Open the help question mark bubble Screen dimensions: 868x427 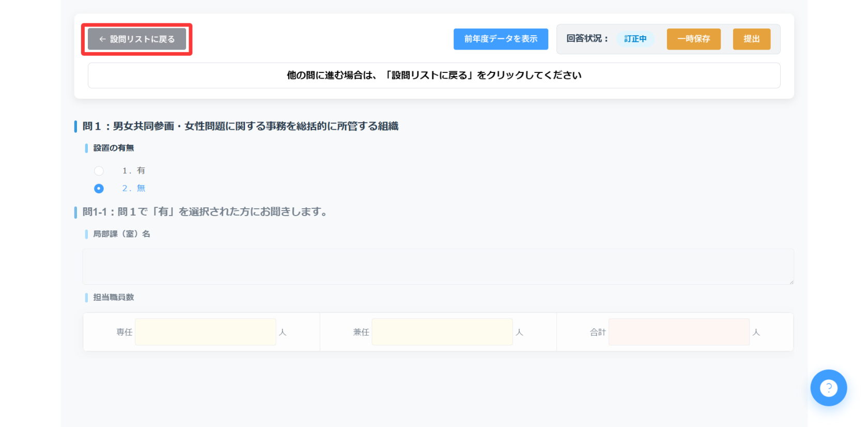pos(828,388)
